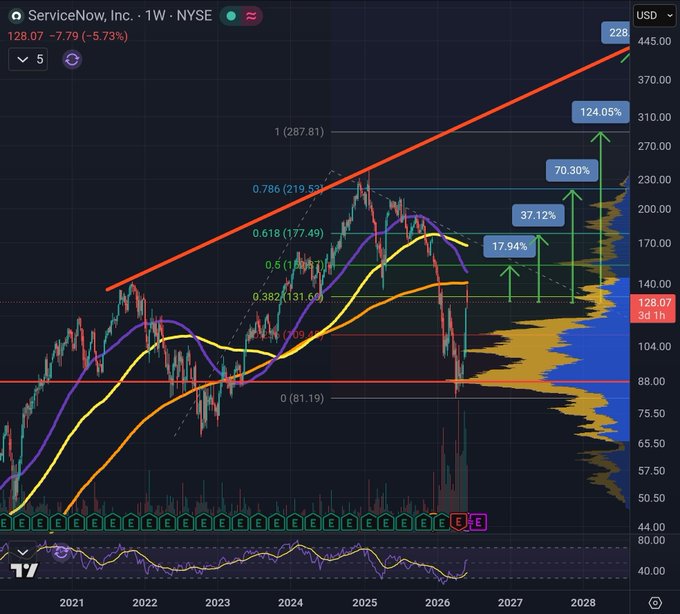The height and width of the screenshot is (614, 680).
Task: Click the Fibonacci 0 (81.19) label
Action: 302,398
